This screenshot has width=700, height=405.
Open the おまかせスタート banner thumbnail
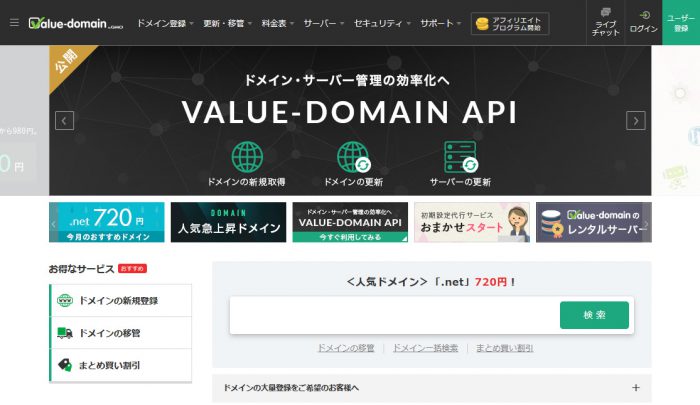[472, 222]
